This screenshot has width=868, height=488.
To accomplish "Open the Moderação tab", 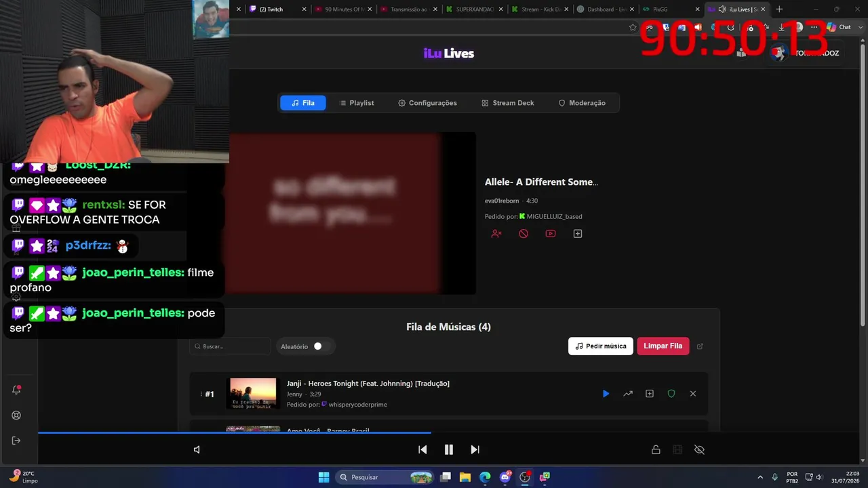I will click(582, 103).
